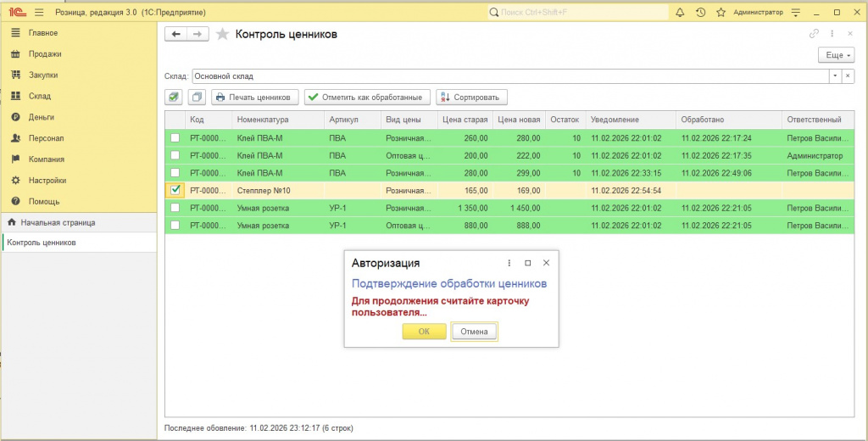Click the Вид цены column header
This screenshot has width=868, height=441.
point(409,120)
